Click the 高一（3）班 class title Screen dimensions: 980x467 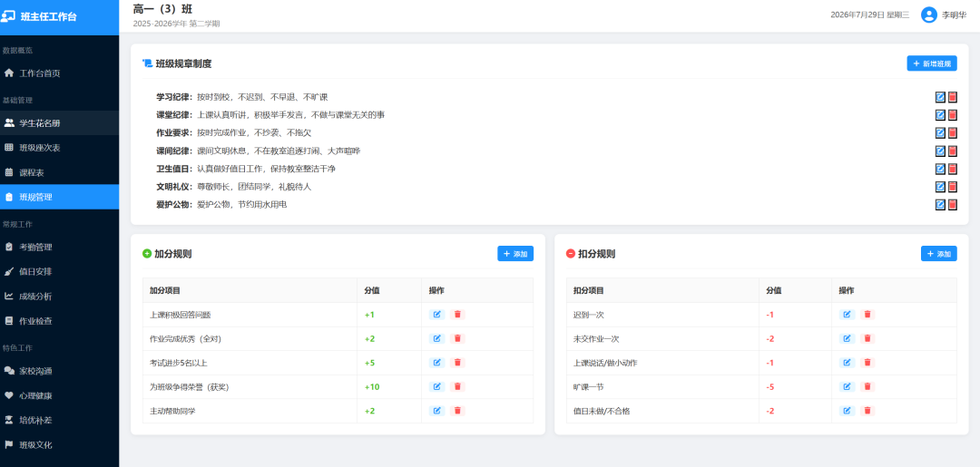[x=163, y=9]
